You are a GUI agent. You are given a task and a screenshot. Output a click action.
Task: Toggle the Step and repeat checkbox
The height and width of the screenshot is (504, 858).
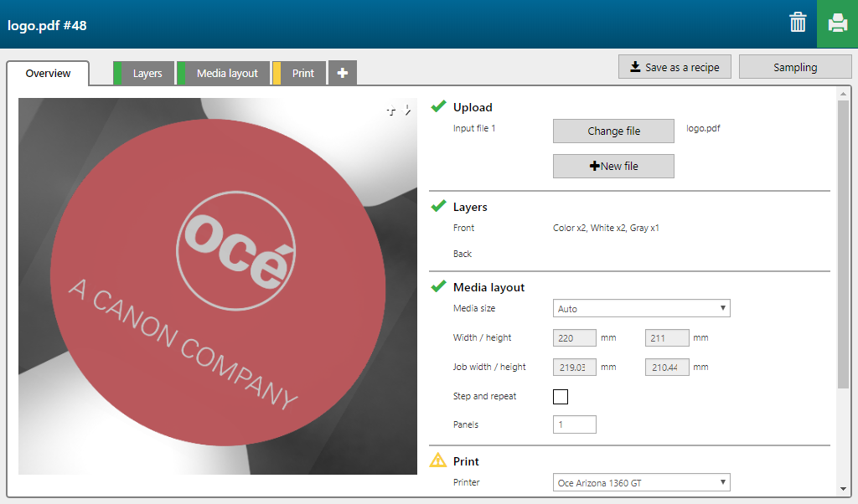pyautogui.click(x=561, y=396)
